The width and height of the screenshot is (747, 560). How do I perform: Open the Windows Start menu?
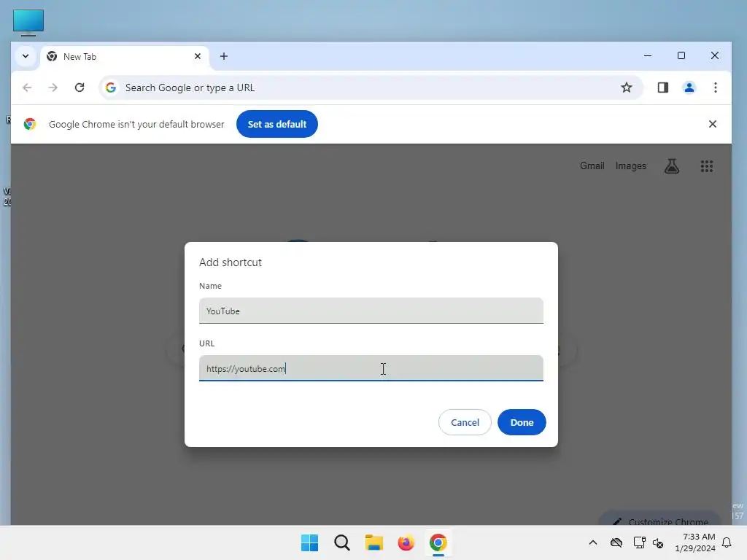309,542
